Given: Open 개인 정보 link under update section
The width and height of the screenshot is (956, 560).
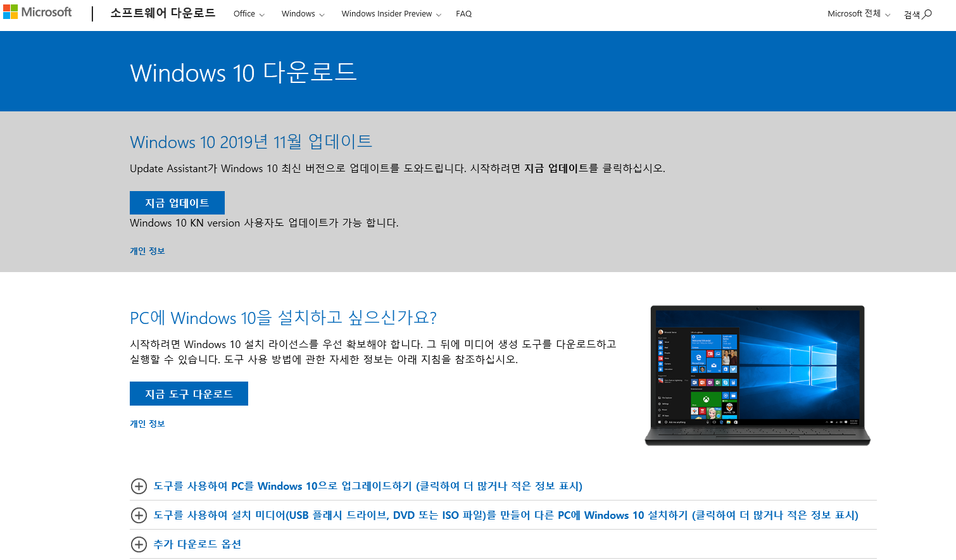Looking at the screenshot, I should tap(148, 251).
